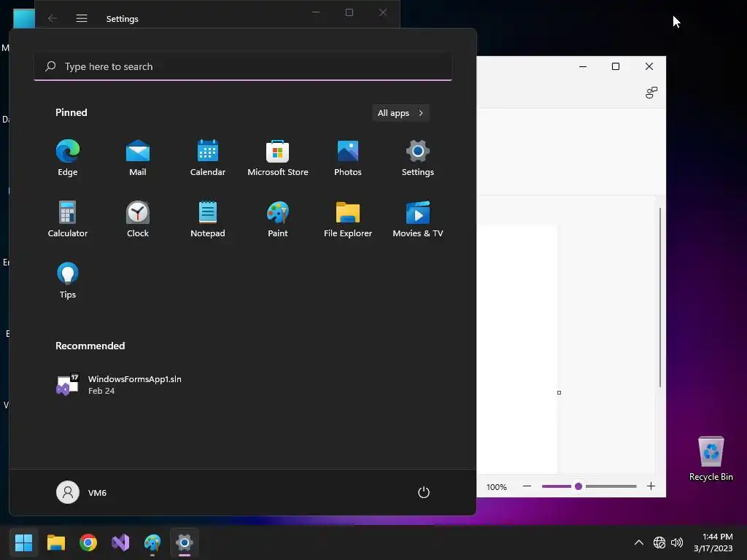
Task: Open the Recycle Bin on desktop
Action: tap(711, 458)
